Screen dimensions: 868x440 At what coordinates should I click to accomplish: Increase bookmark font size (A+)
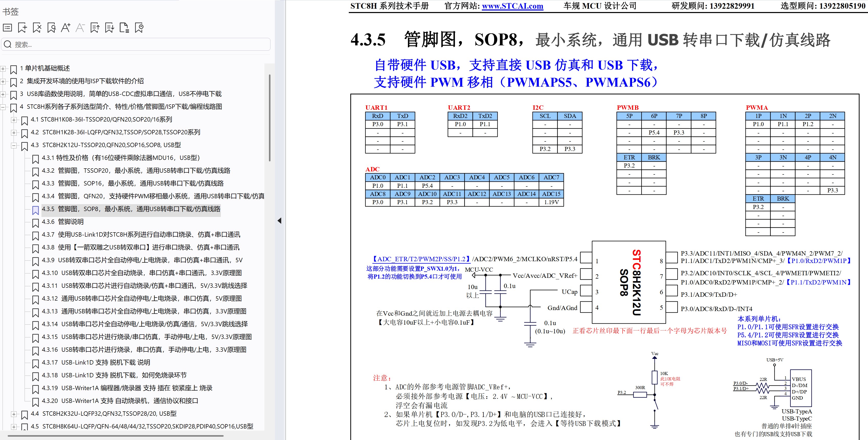[x=66, y=28]
